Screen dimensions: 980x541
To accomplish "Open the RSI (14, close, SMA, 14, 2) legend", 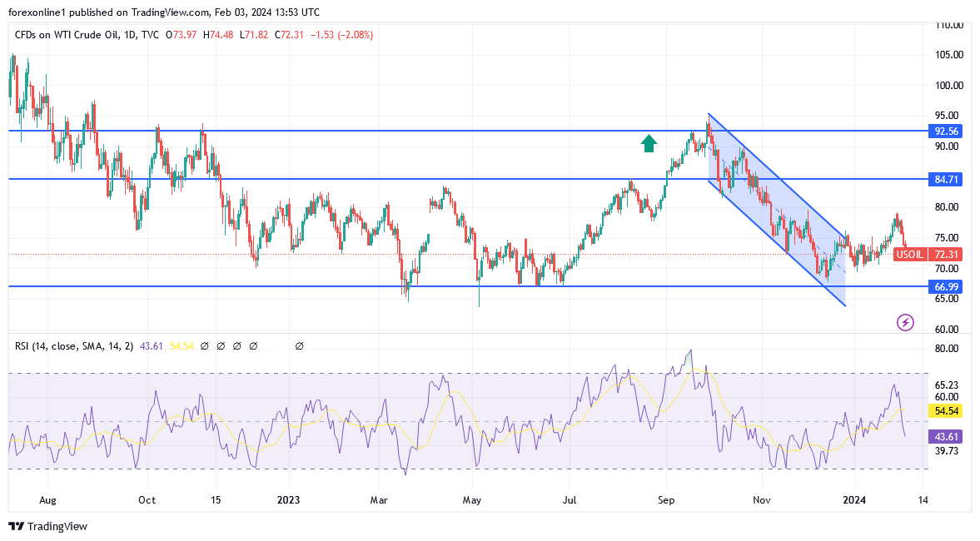I will [x=74, y=345].
